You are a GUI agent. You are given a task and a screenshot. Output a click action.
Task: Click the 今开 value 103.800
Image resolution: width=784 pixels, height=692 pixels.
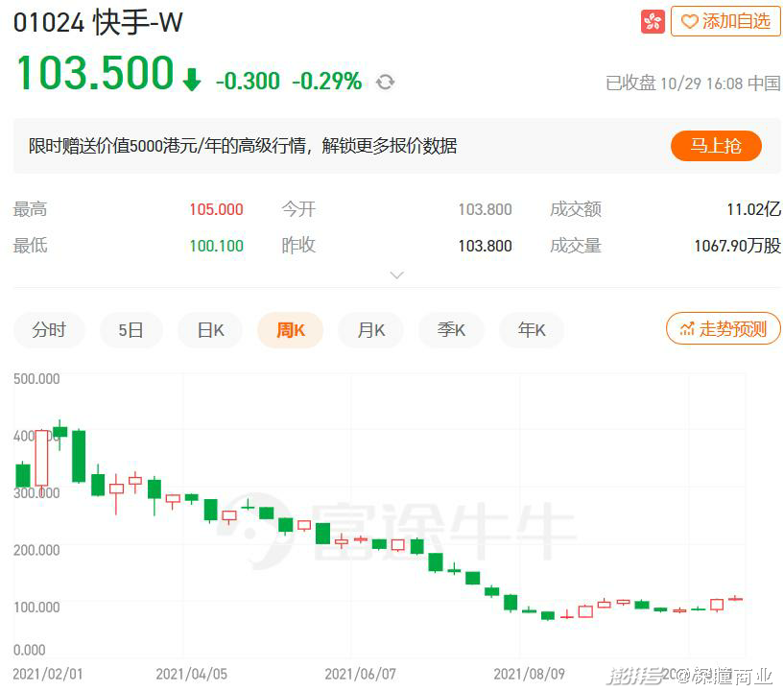point(485,209)
